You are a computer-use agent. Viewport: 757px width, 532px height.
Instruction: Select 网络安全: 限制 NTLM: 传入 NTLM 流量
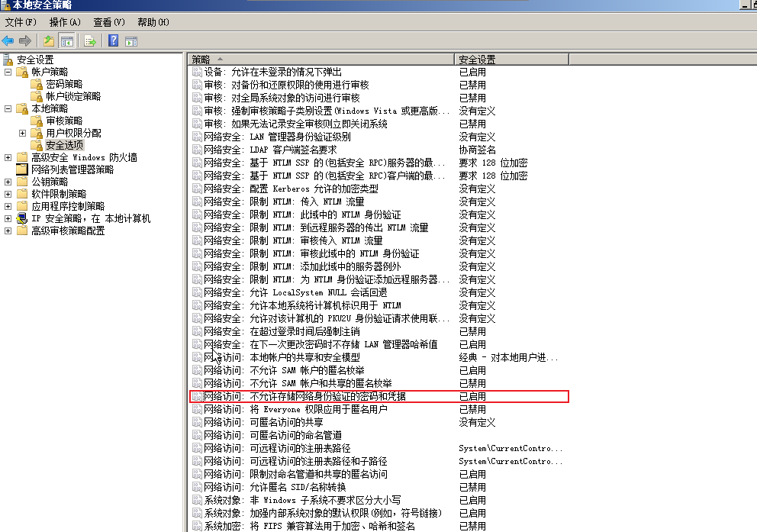284,202
